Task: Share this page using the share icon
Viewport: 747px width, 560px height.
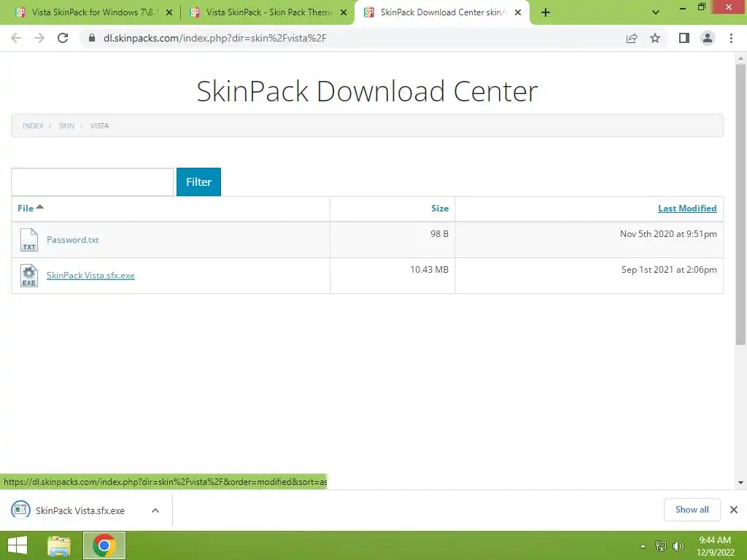Action: pyautogui.click(x=632, y=38)
